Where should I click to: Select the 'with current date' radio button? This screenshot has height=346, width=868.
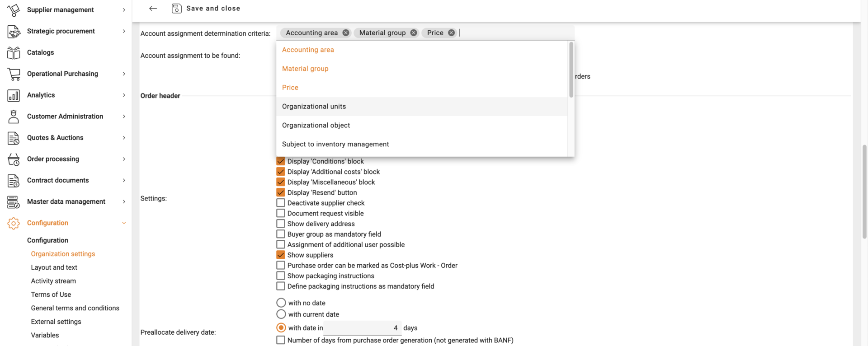click(x=281, y=314)
